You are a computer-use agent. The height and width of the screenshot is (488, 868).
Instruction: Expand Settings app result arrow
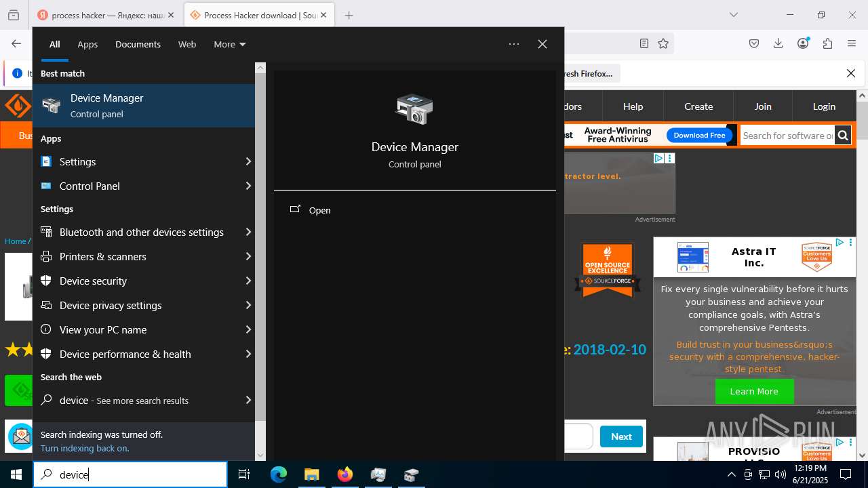(248, 161)
